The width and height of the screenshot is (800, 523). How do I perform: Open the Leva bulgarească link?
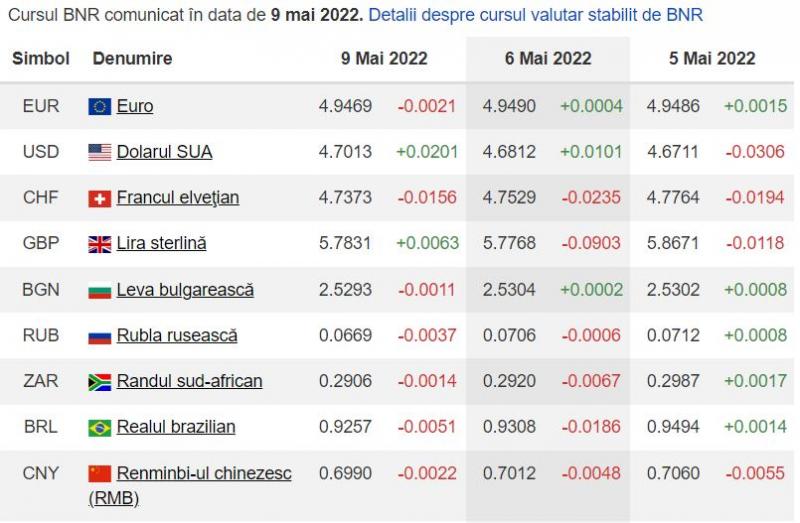coord(185,290)
